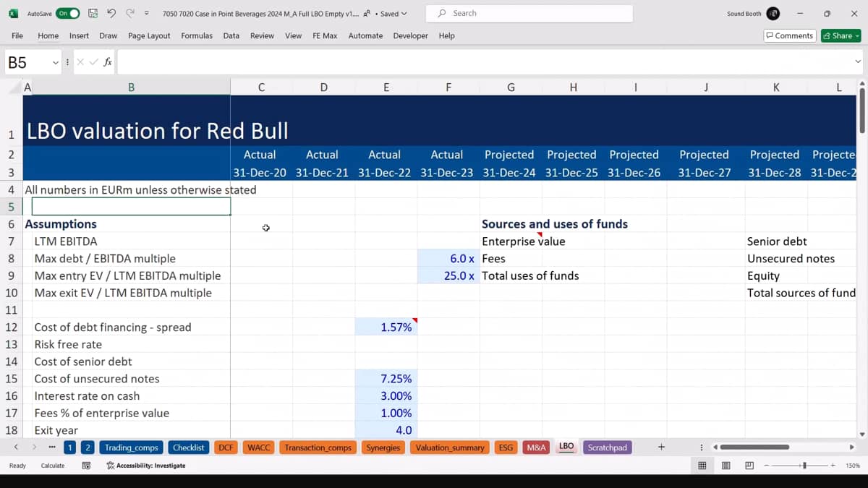Switch to Normal view icon
This screenshot has height=488, width=868.
[x=702, y=466]
